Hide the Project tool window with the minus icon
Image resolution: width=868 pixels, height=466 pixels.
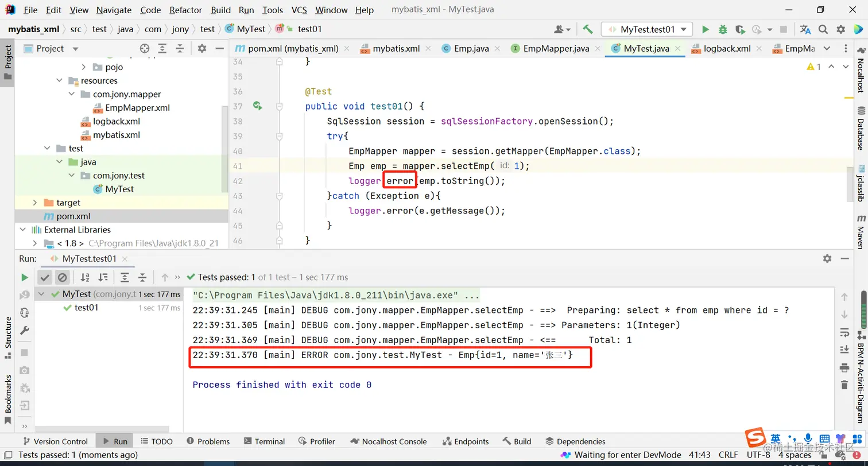pyautogui.click(x=219, y=49)
